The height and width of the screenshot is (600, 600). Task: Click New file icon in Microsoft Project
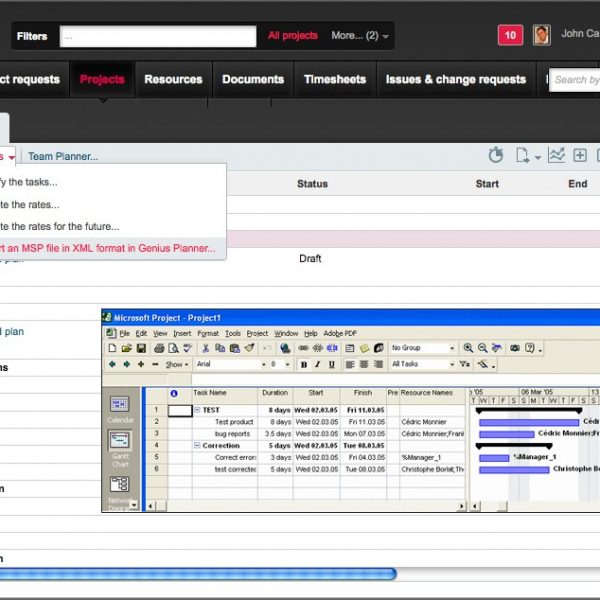tap(112, 348)
